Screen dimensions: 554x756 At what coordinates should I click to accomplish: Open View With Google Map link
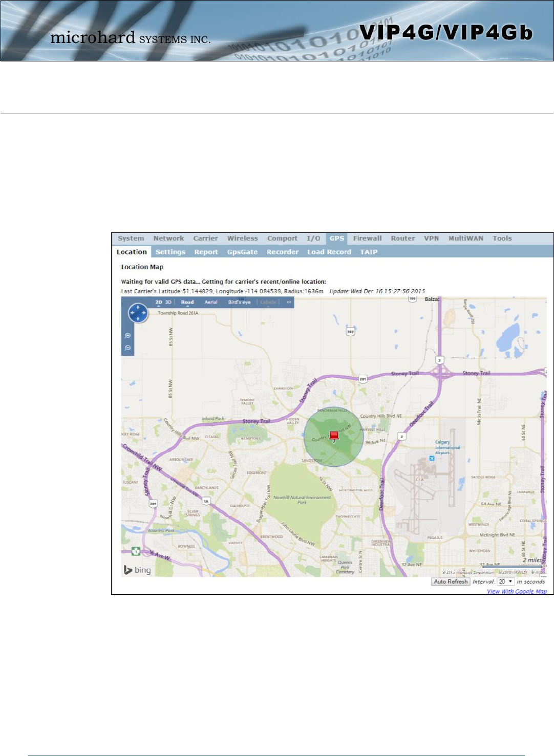point(517,591)
